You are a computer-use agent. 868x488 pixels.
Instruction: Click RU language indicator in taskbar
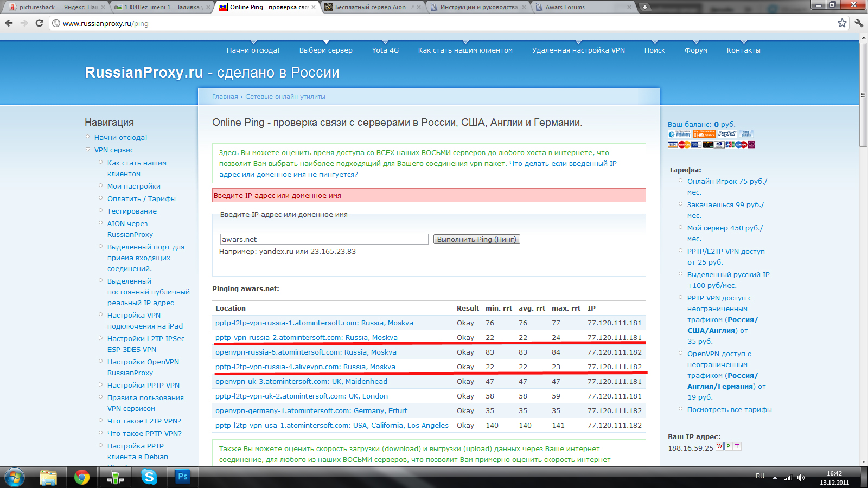[760, 476]
